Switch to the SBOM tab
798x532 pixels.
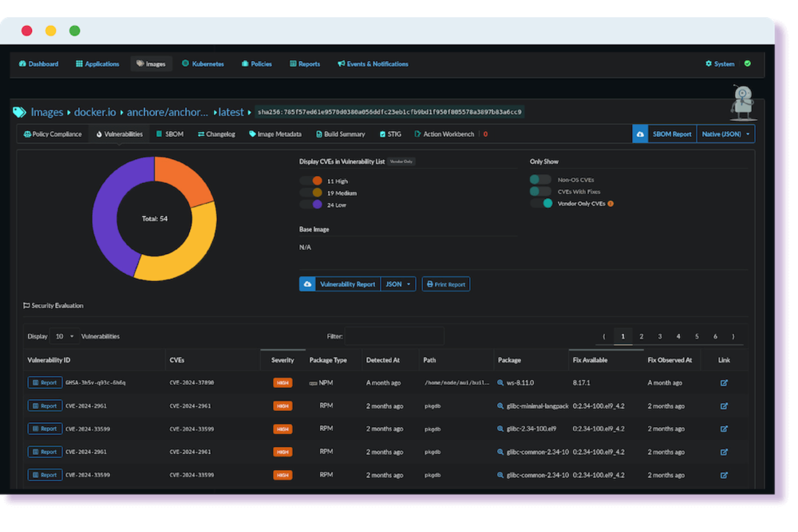click(x=170, y=134)
